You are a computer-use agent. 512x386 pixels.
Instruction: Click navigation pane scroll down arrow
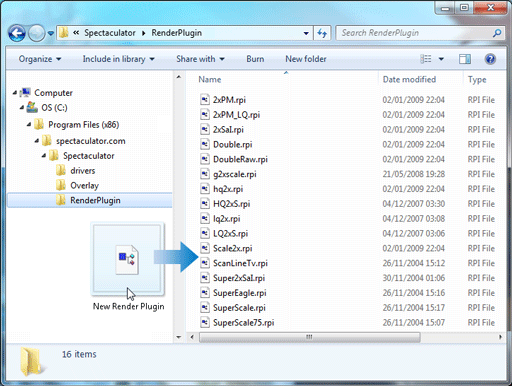click(179, 337)
